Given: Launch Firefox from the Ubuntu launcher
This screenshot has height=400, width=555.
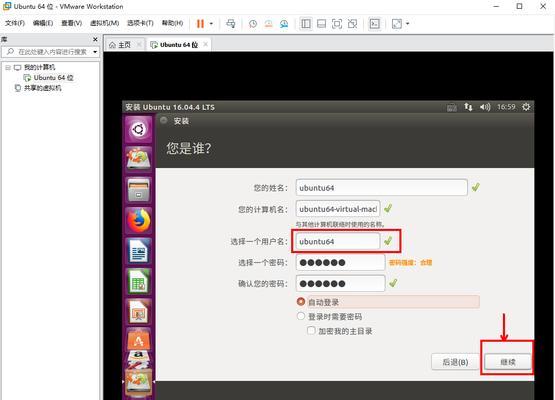Looking at the screenshot, I should [138, 220].
